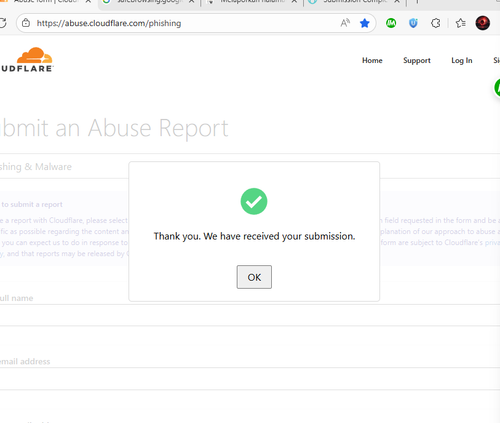This screenshot has height=423, width=500.
Task: Click the green checkmark success icon
Action: 254,201
